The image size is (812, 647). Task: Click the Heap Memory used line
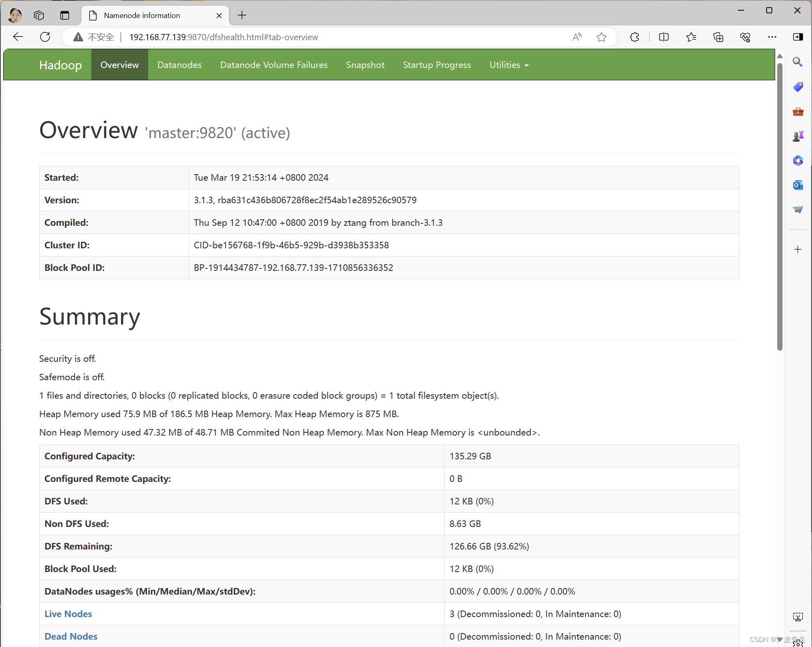tap(219, 414)
